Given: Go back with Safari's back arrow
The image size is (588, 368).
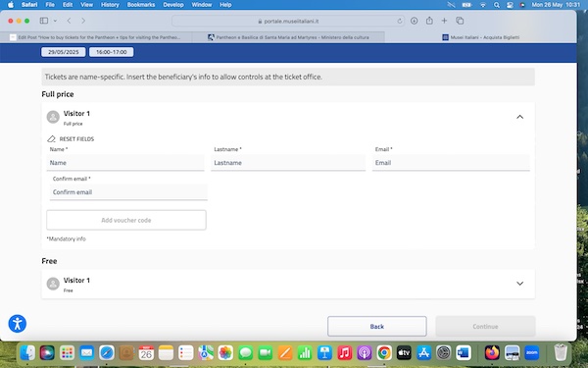Looking at the screenshot, I should click(x=69, y=21).
